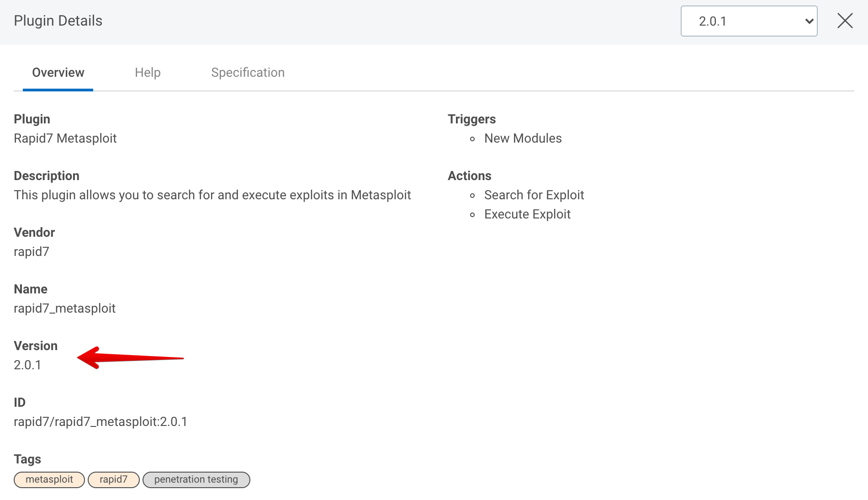Viewport: 868px width, 500px height.
Task: Click the Rapid7 Metasploit plugin name
Action: click(65, 138)
